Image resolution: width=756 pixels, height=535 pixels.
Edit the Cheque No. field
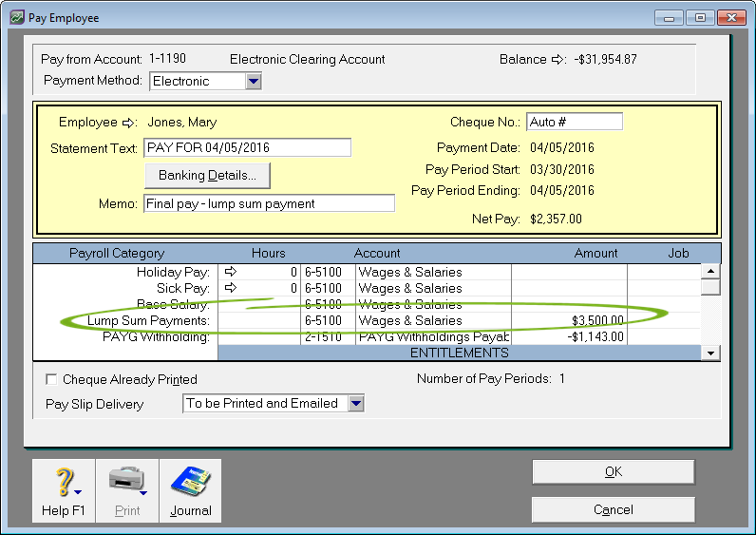574,123
